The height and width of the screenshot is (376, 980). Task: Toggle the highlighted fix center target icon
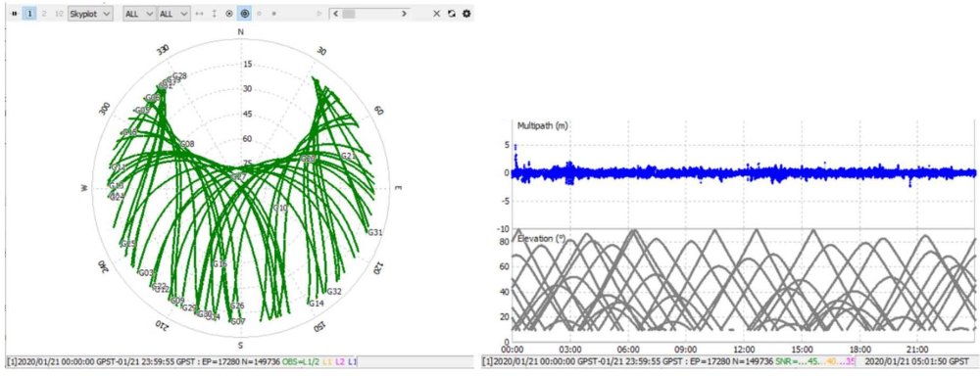pyautogui.click(x=244, y=13)
